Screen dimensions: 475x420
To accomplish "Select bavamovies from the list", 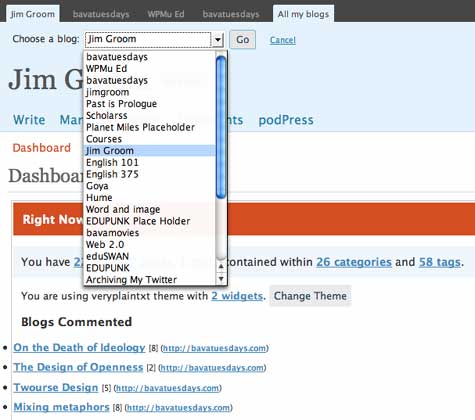I will pyautogui.click(x=149, y=233).
